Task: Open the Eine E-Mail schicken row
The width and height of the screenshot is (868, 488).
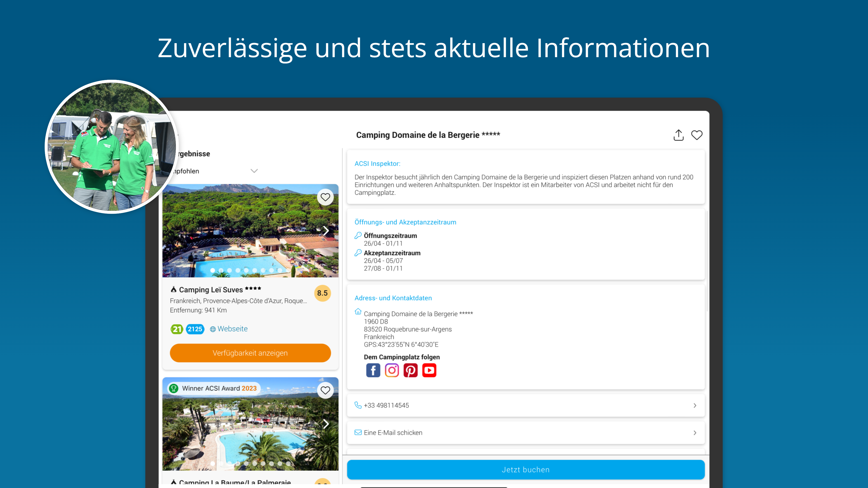Action: coord(526,432)
